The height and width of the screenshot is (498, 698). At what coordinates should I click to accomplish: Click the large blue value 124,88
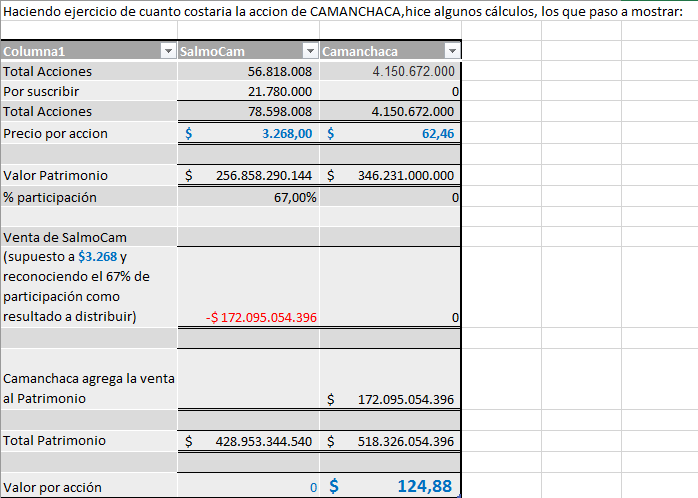click(425, 486)
